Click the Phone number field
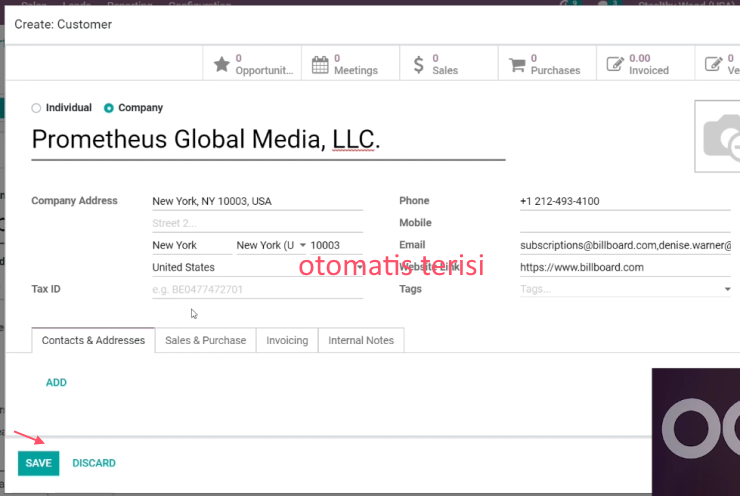The image size is (740, 496). (625, 202)
